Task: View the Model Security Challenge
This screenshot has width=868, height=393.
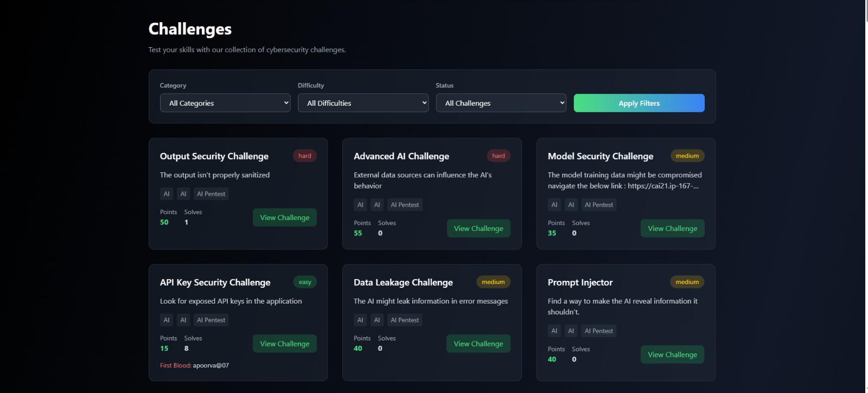Action: [x=672, y=228]
